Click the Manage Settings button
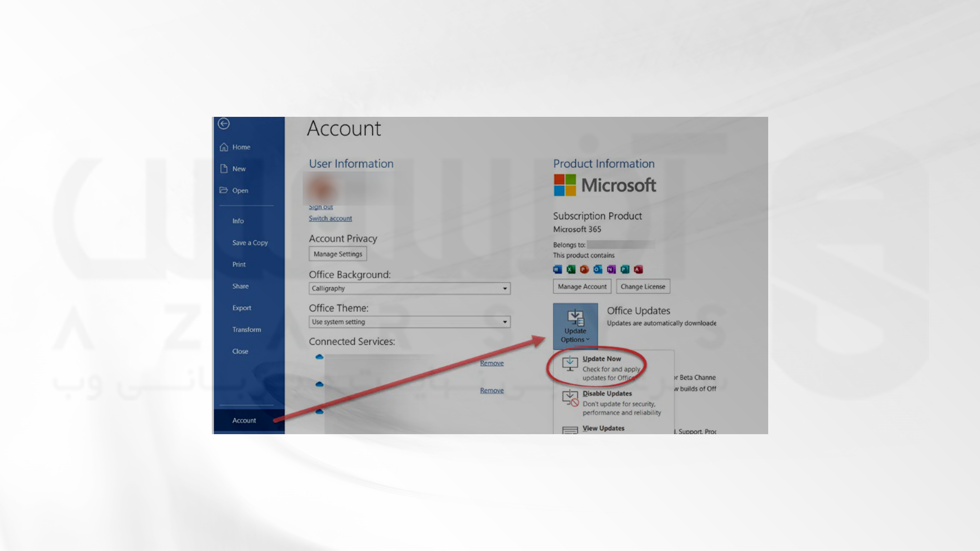The width and height of the screenshot is (980, 551). click(x=337, y=254)
